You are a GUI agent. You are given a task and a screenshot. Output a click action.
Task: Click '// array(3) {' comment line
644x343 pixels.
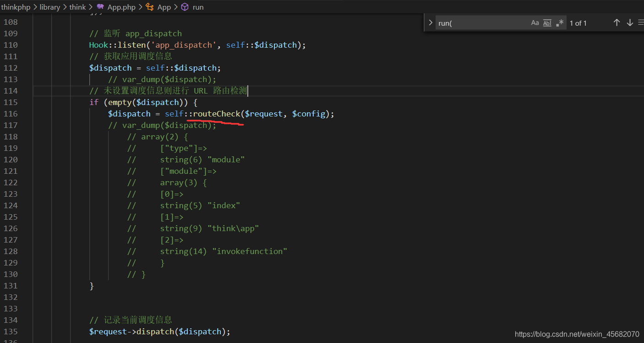(x=167, y=183)
